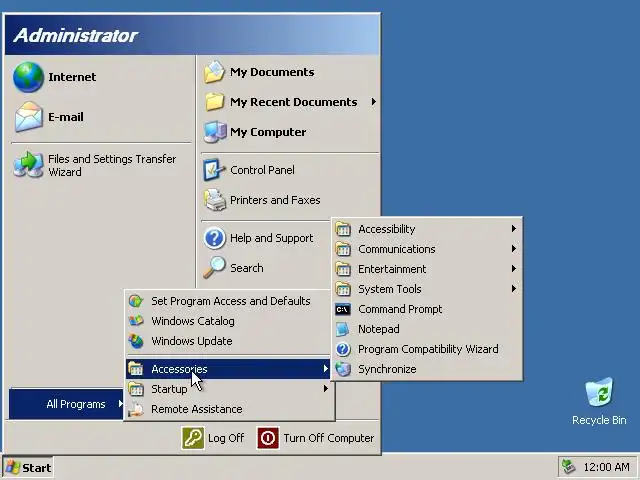The height and width of the screenshot is (480, 640).
Task: Click the Set Program Access and Defaults text
Action: (x=231, y=301)
